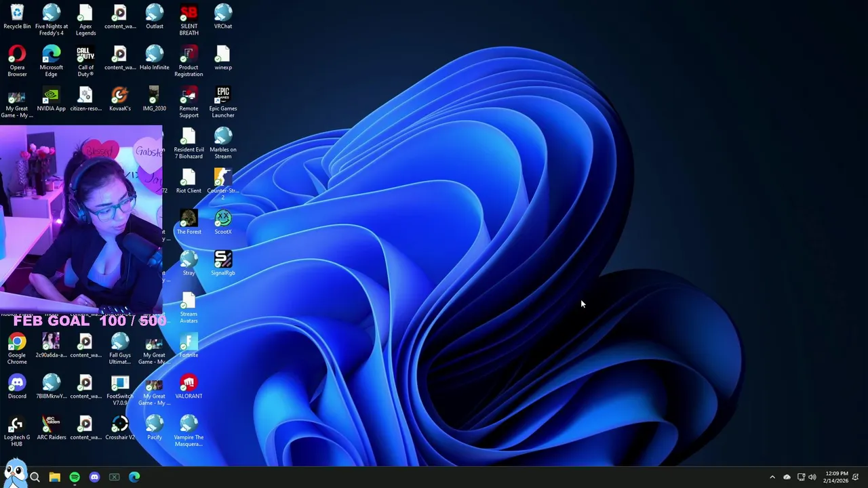Select the Microsoft Edge desktop shortcut

(52, 61)
